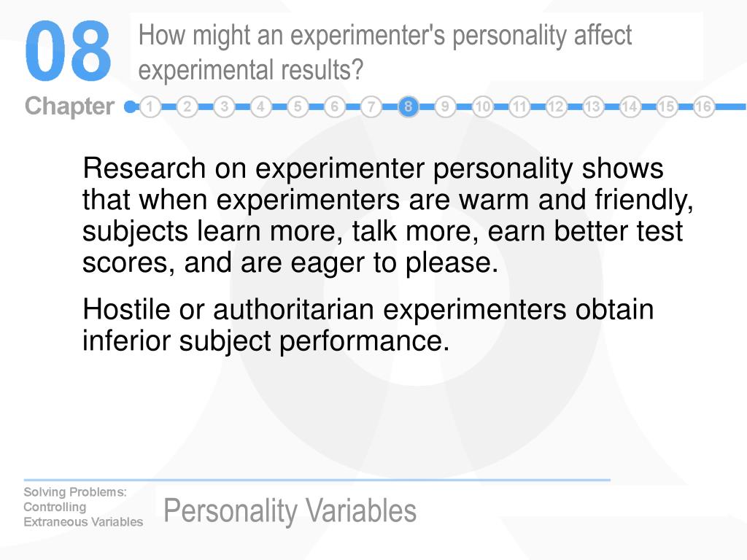Select chapter 1 marker in timeline
This screenshot has width=747, height=560.
point(150,106)
